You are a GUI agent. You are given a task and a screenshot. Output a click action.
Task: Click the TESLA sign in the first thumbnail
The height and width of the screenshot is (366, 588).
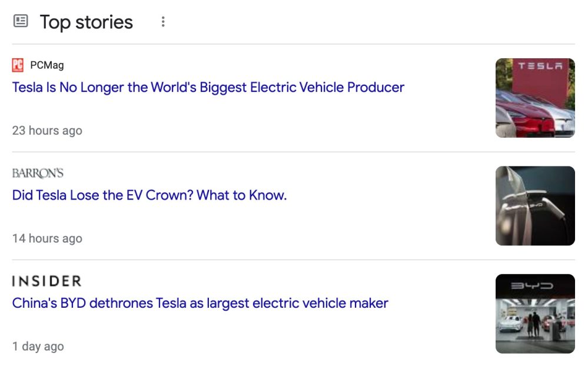(x=540, y=66)
